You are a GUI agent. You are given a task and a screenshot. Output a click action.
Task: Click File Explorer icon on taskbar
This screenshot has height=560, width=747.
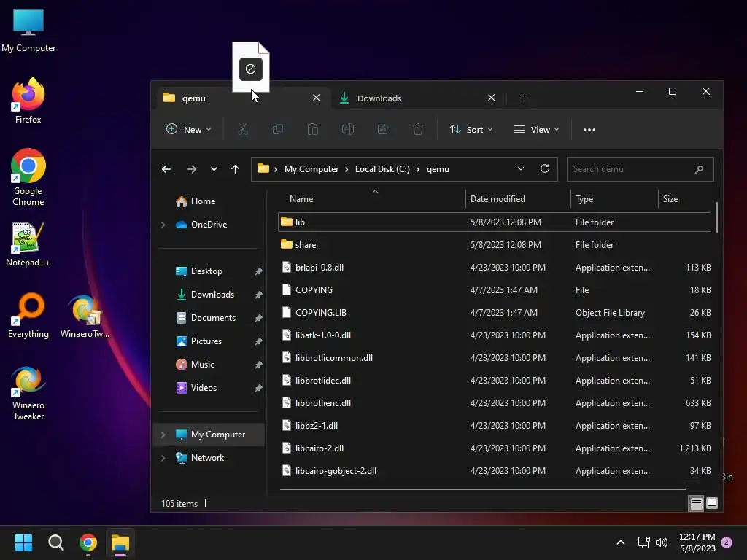click(x=120, y=542)
